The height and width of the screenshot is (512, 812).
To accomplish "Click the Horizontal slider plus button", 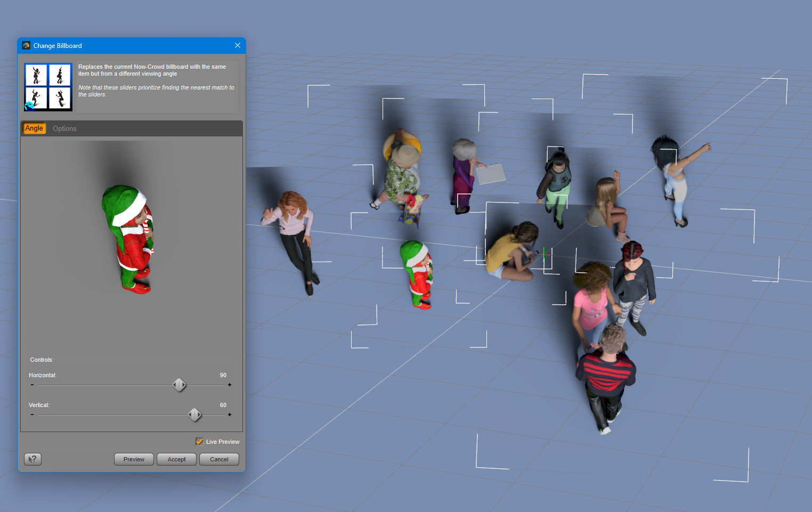I will pyautogui.click(x=230, y=385).
